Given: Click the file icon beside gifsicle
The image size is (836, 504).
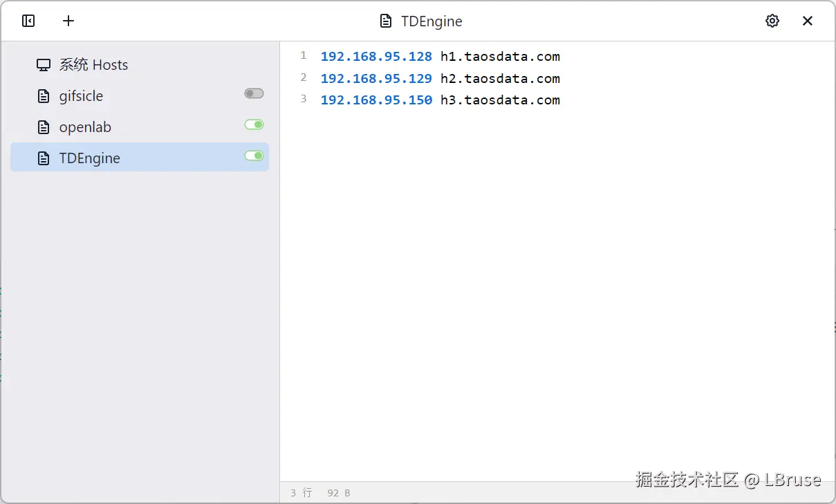Looking at the screenshot, I should pos(44,96).
